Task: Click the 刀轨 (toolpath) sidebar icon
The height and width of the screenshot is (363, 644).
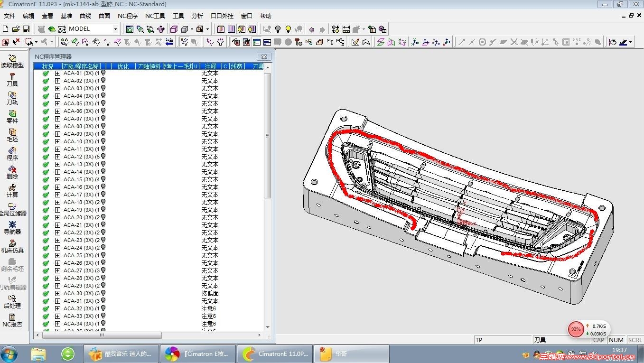Action: pos(12,95)
